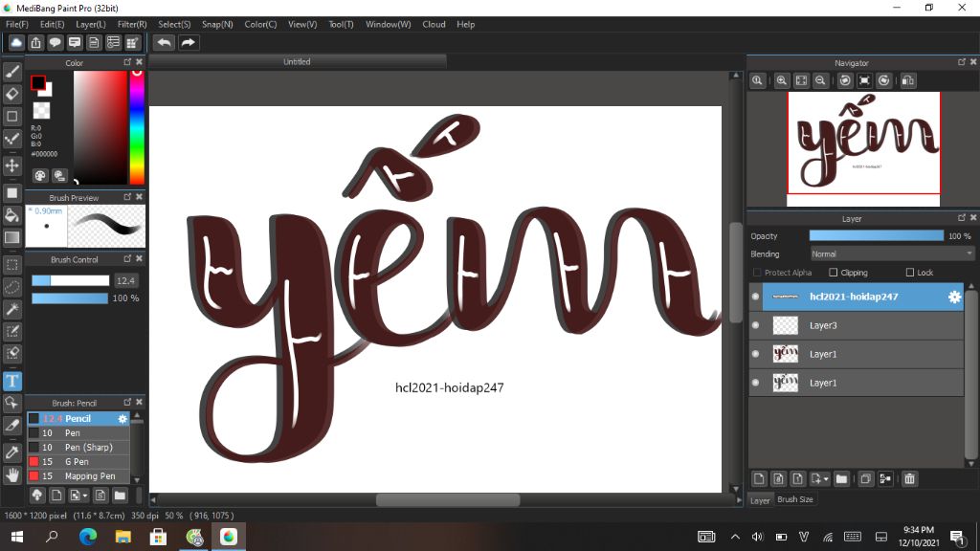Select the Eraser tool
The height and width of the screenshot is (551, 980).
tap(11, 94)
